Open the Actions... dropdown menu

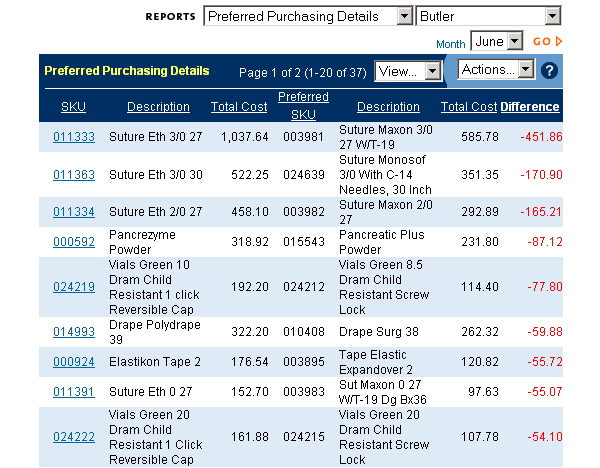(496, 69)
